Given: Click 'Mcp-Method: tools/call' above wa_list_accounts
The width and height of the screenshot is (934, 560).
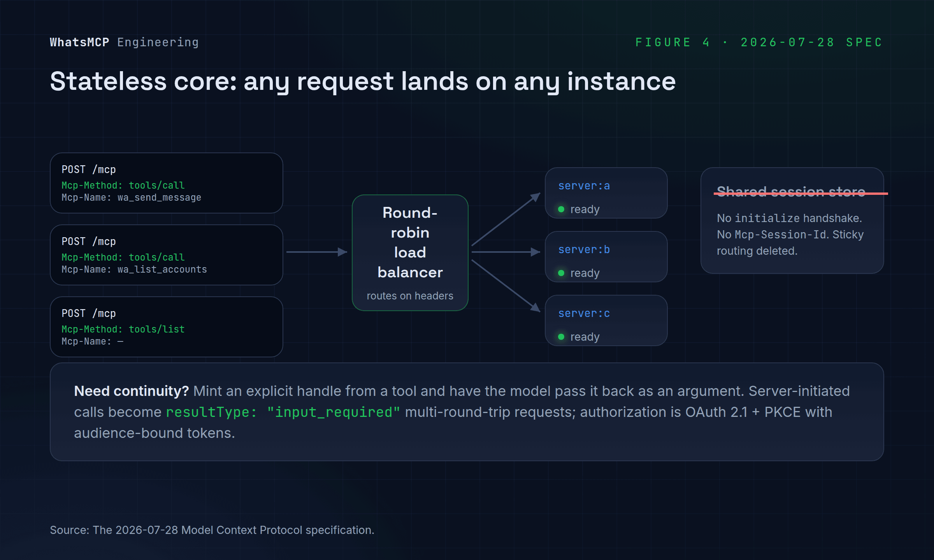Looking at the screenshot, I should click(123, 257).
